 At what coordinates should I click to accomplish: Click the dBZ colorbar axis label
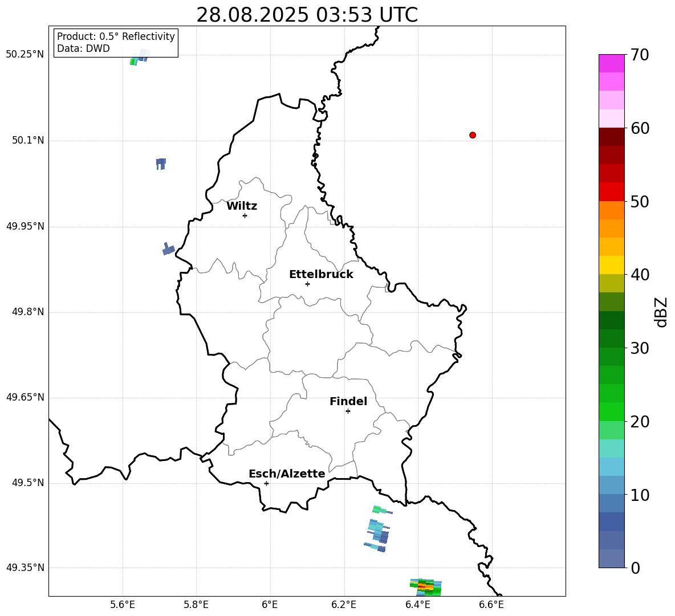tap(662, 312)
